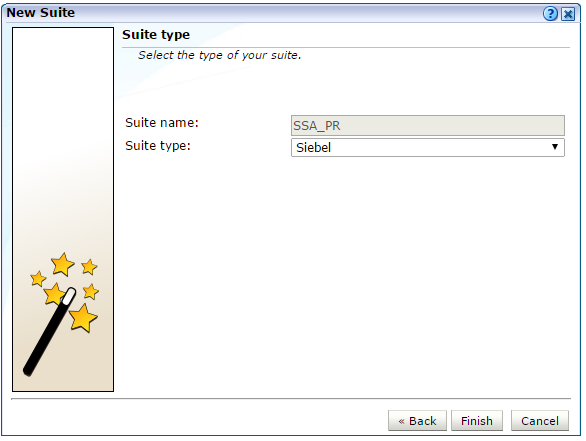Click Finish to create the suite
Viewport: 586px width, 441px height.
point(476,421)
